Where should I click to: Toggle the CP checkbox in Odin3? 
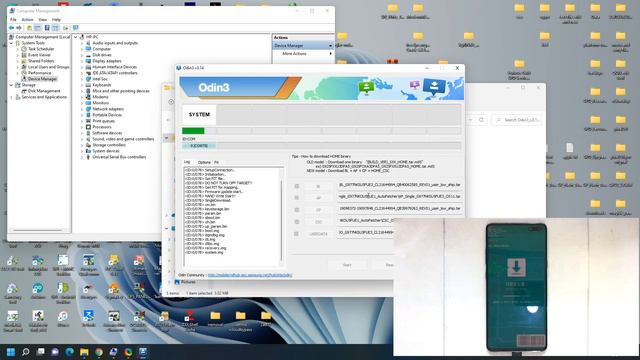(297, 210)
